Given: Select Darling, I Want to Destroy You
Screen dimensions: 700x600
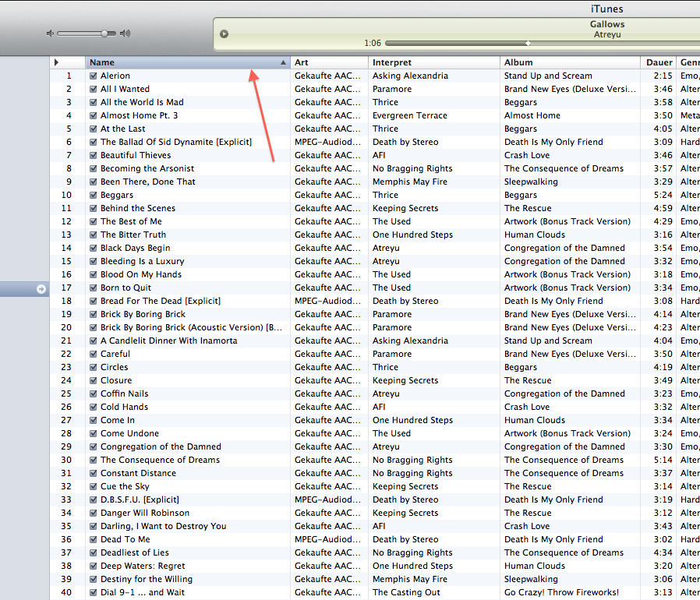Looking at the screenshot, I should (164, 526).
